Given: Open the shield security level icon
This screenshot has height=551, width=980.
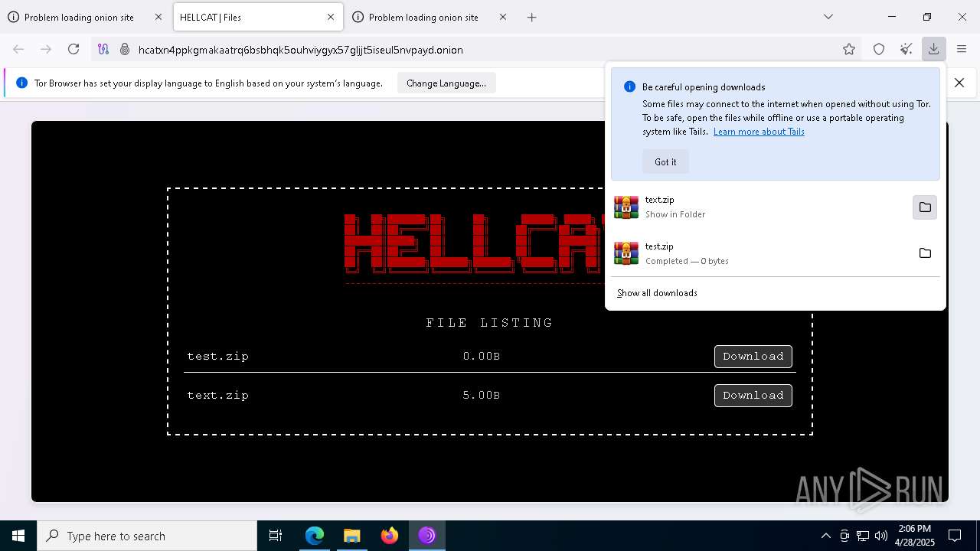Looking at the screenshot, I should coord(879,49).
